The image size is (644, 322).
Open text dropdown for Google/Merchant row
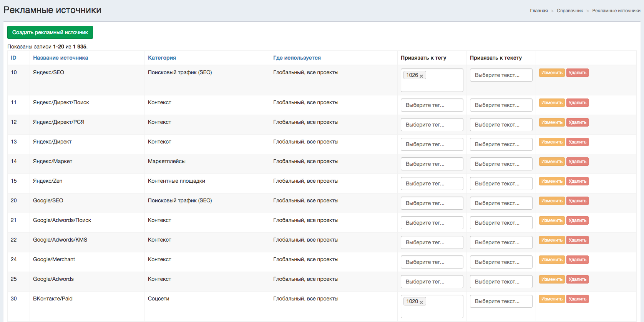point(501,262)
